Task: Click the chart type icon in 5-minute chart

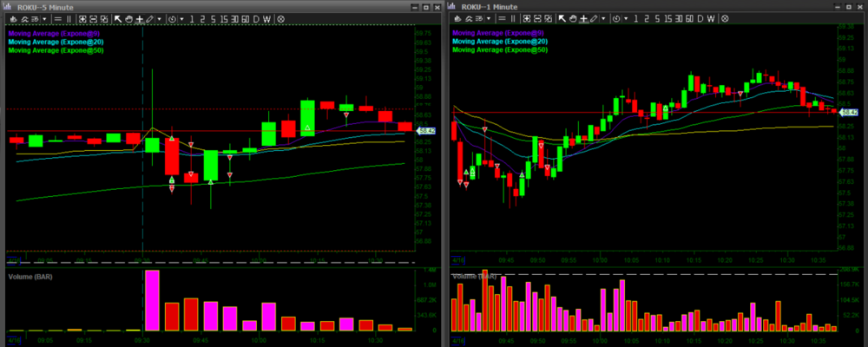Action: 13,19
